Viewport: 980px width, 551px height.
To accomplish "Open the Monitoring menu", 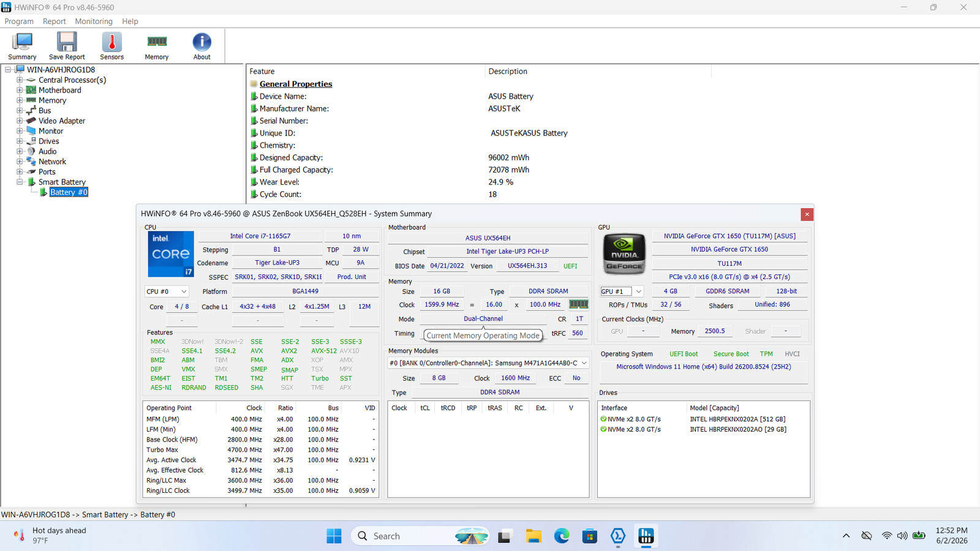I will point(94,21).
